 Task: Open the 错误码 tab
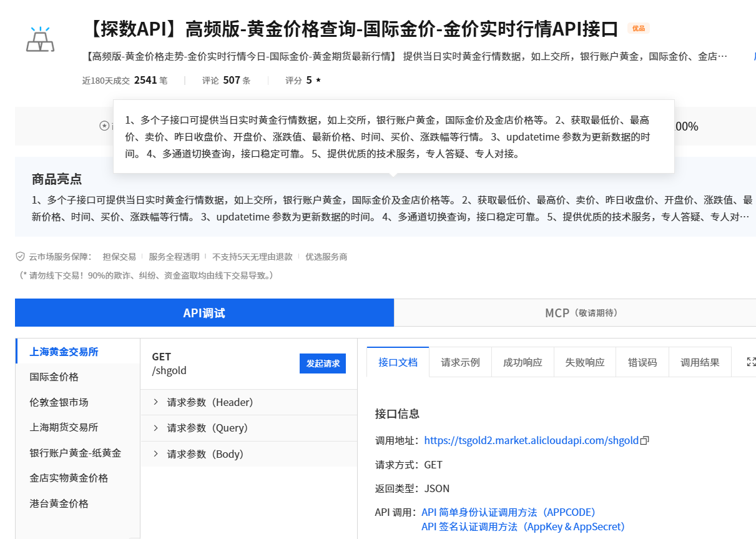click(642, 361)
